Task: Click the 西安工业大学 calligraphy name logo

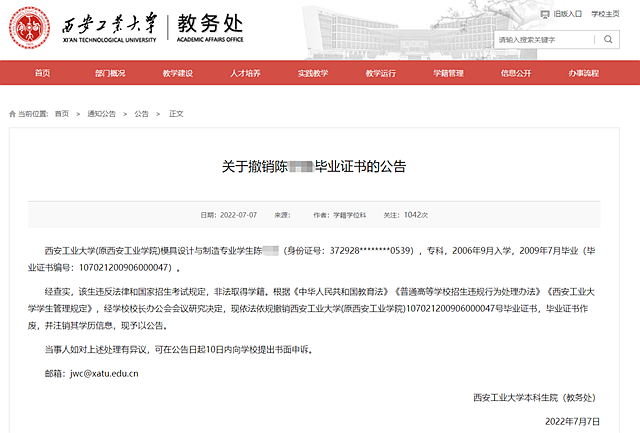Action: 109,28
